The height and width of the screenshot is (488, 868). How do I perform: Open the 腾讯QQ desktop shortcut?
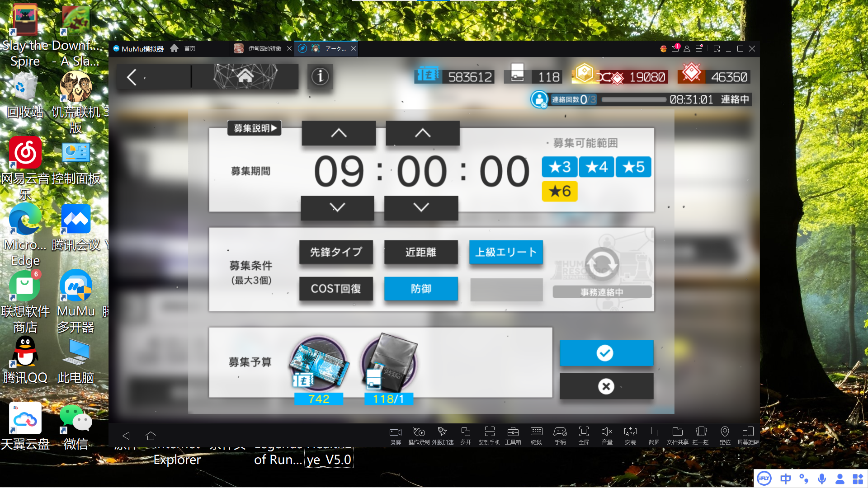click(25, 360)
